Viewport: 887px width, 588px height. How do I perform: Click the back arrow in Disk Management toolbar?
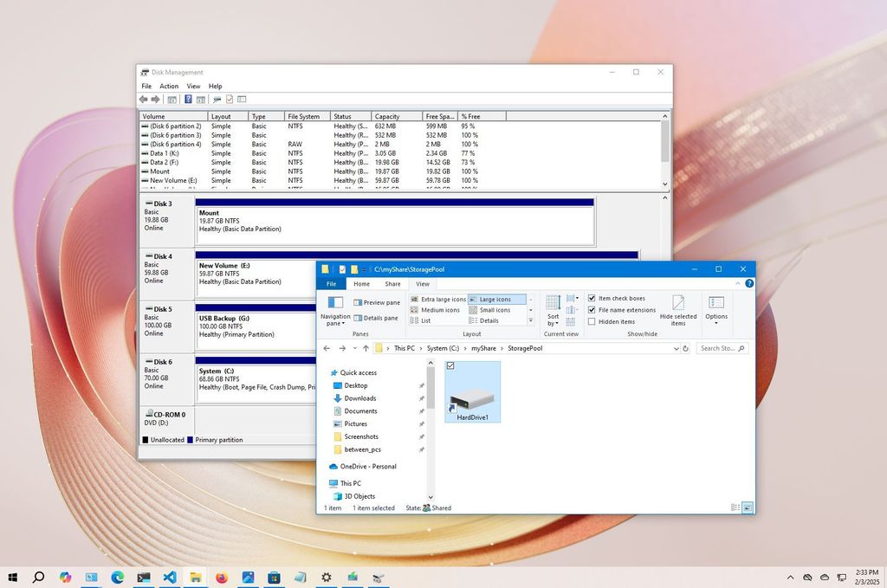[144, 100]
